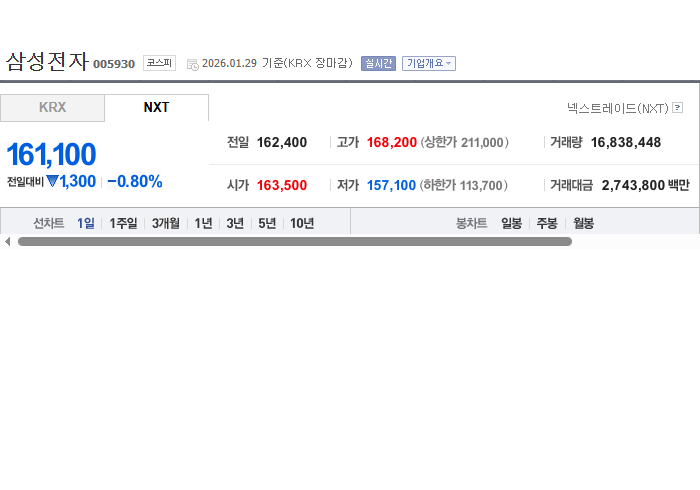The height and width of the screenshot is (490, 700).
Task: Open the Nextrade (NXT) help question icon
Action: 678,108
